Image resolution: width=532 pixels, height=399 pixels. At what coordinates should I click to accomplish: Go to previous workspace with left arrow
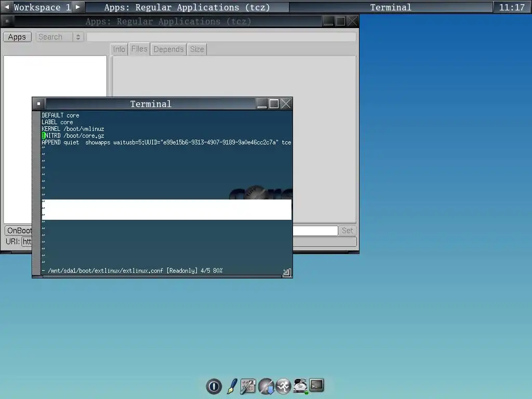click(x=6, y=7)
